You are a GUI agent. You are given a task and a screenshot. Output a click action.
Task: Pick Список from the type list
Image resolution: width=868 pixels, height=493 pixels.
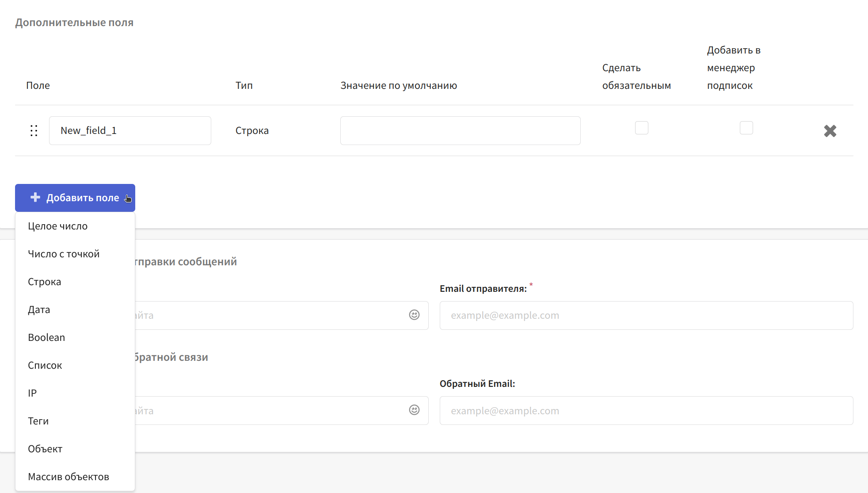(75, 365)
